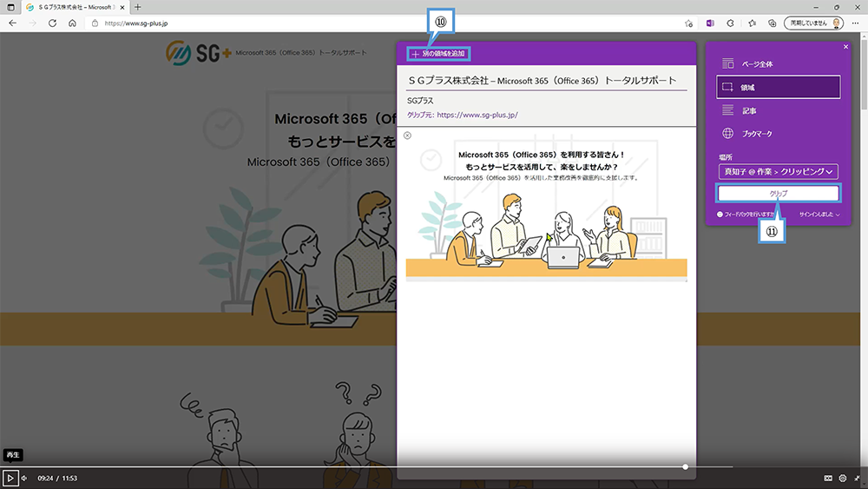The width and height of the screenshot is (868, 489).
Task: Select ページ全体 clip mode
Action: tap(779, 63)
